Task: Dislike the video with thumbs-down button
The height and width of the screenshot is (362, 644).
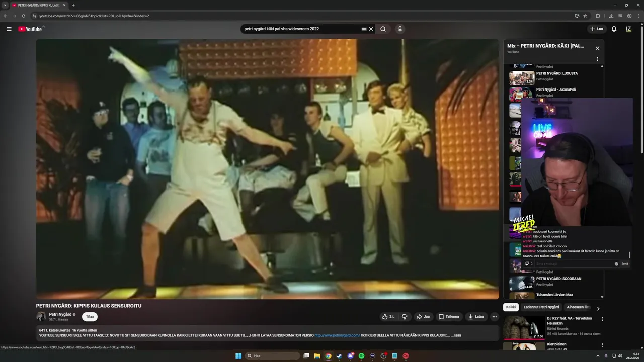Action: 405,317
